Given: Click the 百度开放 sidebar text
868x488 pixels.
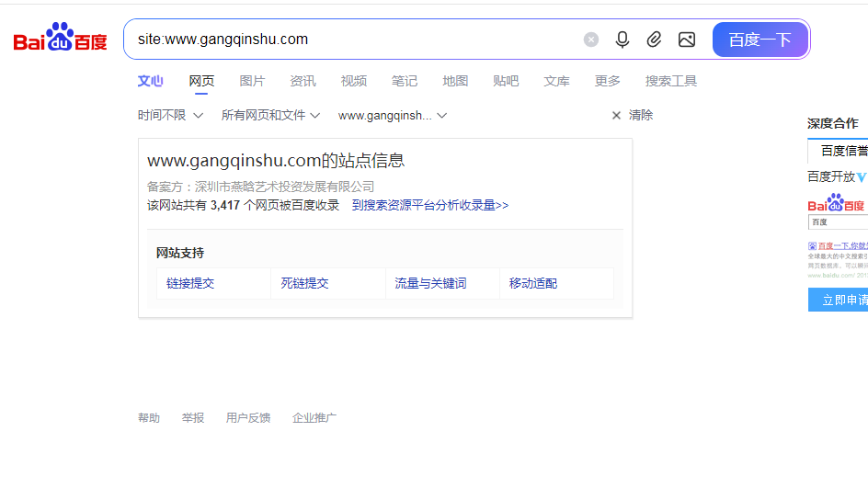Looking at the screenshot, I should click(831, 177).
